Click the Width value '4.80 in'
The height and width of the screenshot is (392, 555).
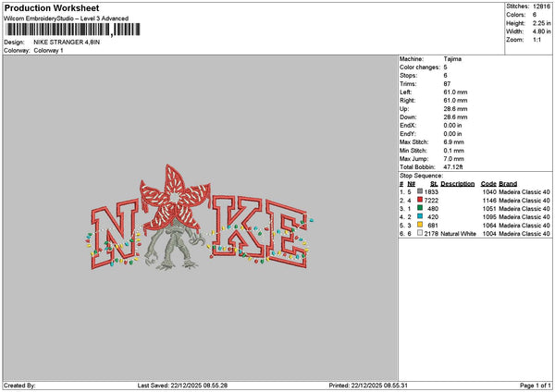[x=541, y=31]
